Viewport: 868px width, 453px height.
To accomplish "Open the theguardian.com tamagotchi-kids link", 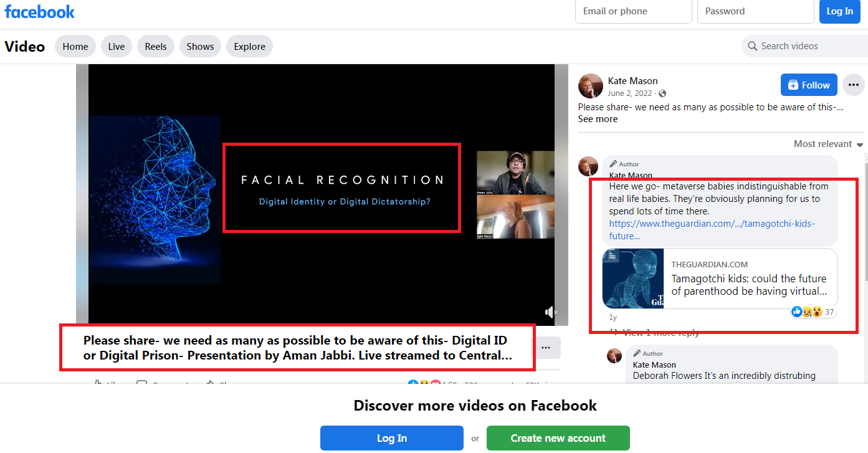I will click(712, 230).
